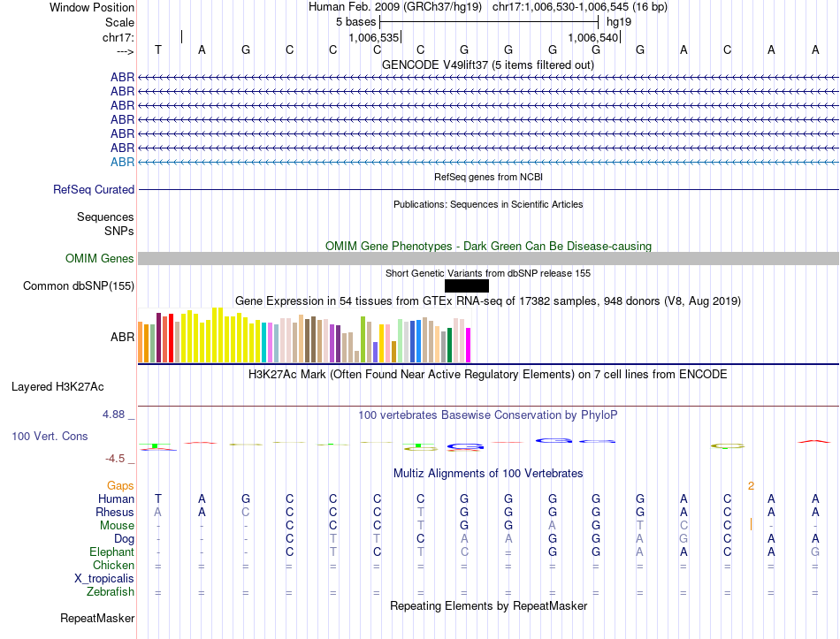
Task: Open 'RefSeq genes from NCBI' track title
Action: tap(488, 177)
